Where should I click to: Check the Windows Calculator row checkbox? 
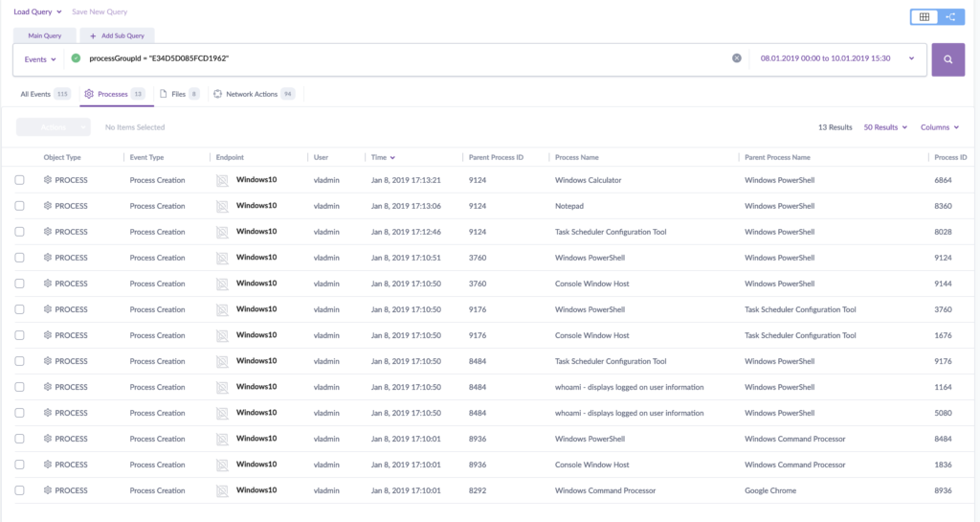click(x=20, y=180)
